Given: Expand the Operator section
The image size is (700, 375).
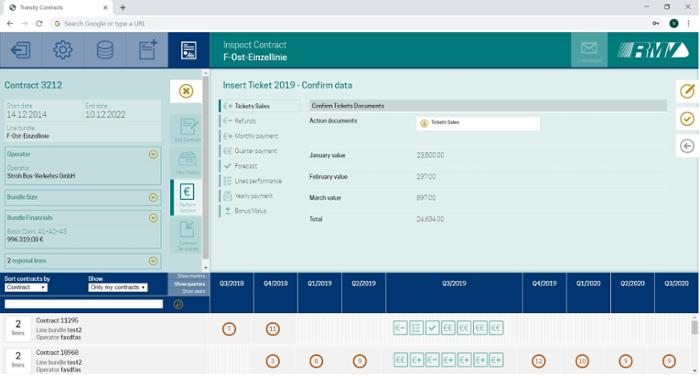Looking at the screenshot, I should (x=153, y=154).
